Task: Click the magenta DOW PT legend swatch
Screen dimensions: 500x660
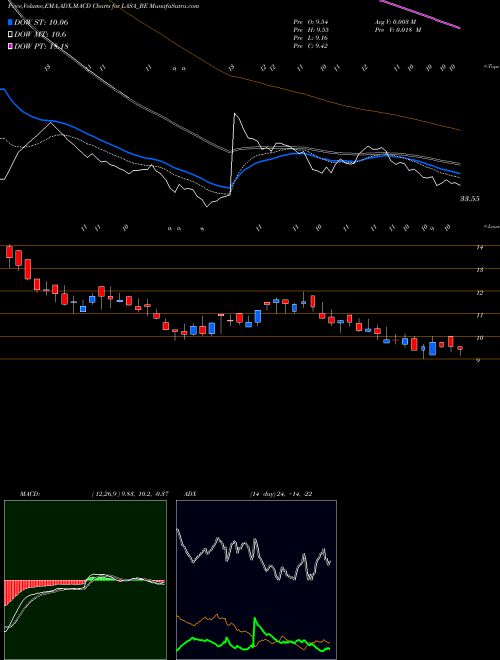Action: point(11,46)
